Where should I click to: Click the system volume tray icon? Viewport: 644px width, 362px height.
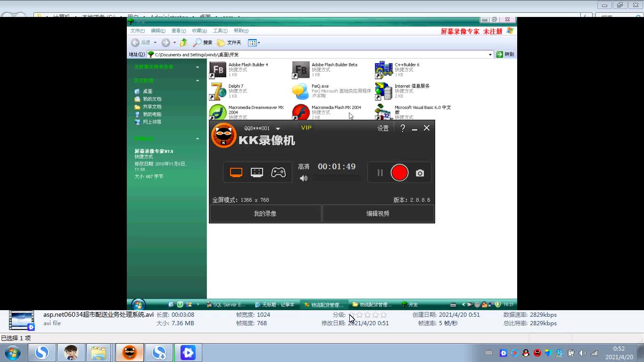[582, 353]
